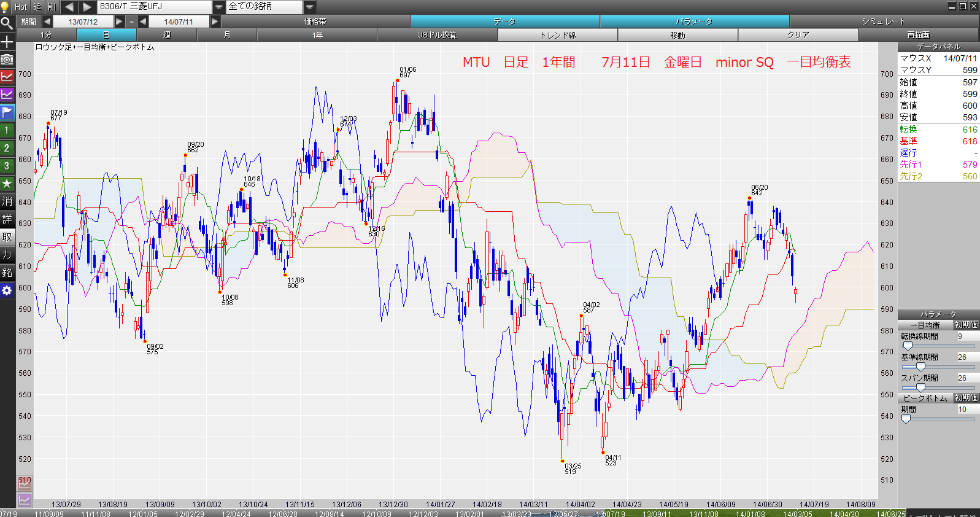Image resolution: width=980 pixels, height=517 pixels.
Task: Click the 期間 period button
Action: click(29, 21)
